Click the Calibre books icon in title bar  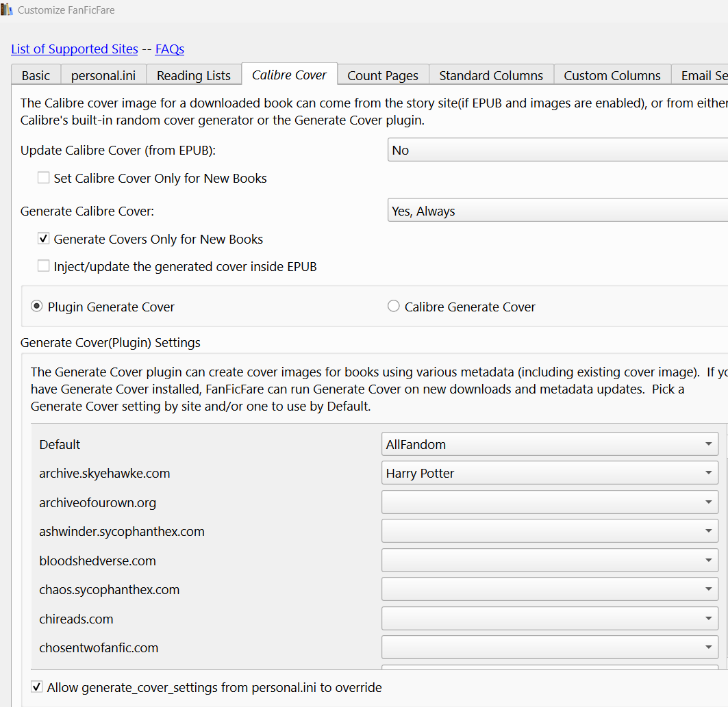tap(7, 10)
